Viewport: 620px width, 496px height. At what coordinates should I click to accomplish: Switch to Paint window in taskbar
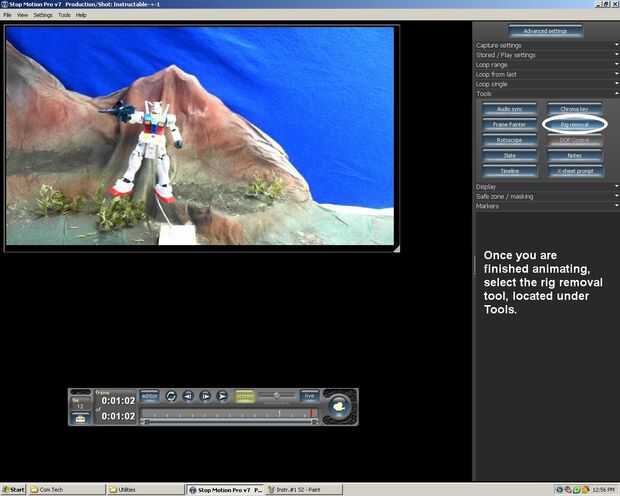pos(304,490)
